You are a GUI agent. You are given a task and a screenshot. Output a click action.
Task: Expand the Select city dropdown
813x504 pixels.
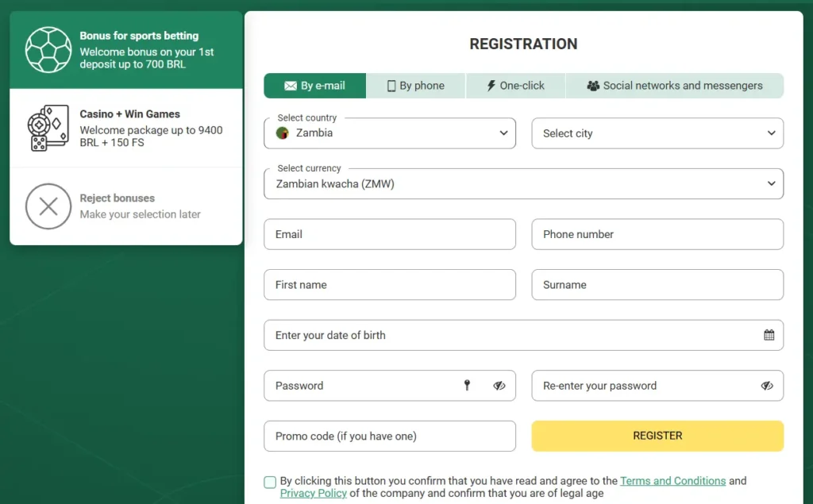tap(657, 133)
